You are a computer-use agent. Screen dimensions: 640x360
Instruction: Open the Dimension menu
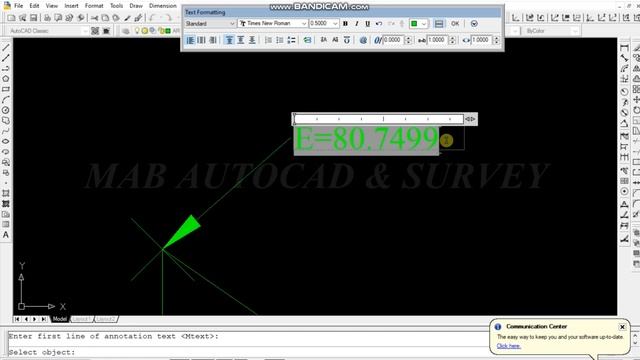[163, 6]
